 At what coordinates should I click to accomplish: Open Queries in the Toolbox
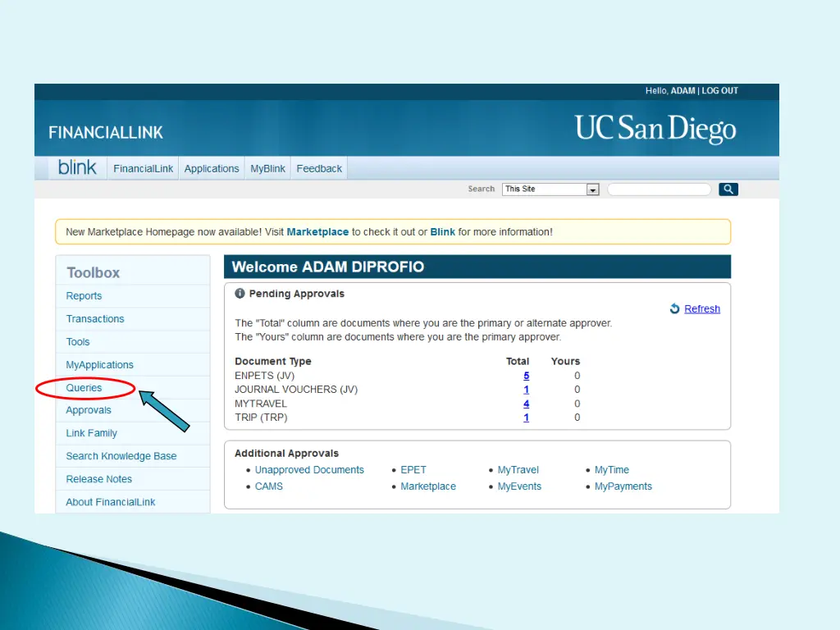pyautogui.click(x=84, y=388)
